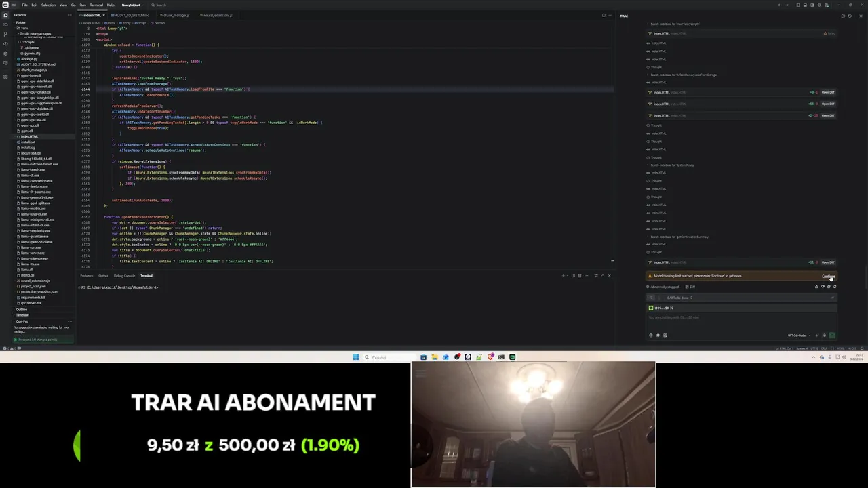Expand the Scripts folder in Explorer
Image resolution: width=868 pixels, height=488 pixels.
tap(29, 42)
